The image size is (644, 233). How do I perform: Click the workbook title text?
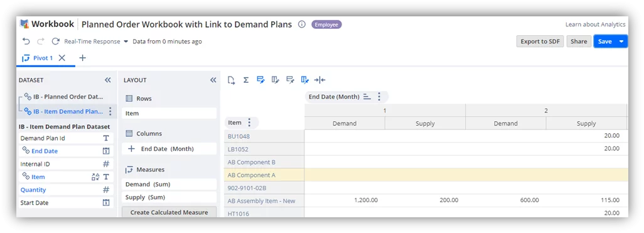pos(186,24)
